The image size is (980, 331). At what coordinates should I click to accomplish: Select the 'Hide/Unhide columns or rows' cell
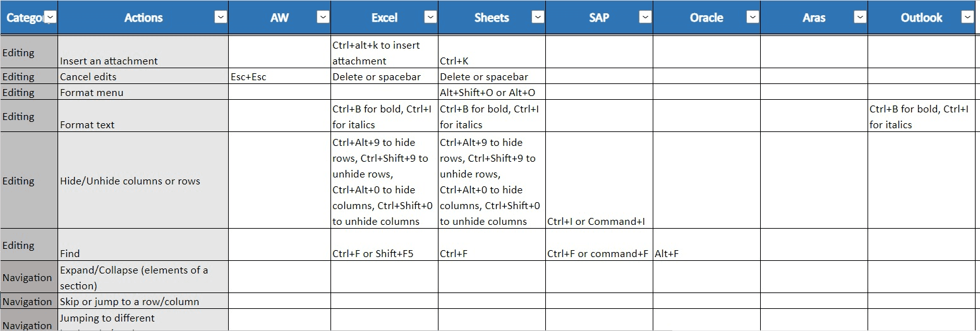(143, 181)
